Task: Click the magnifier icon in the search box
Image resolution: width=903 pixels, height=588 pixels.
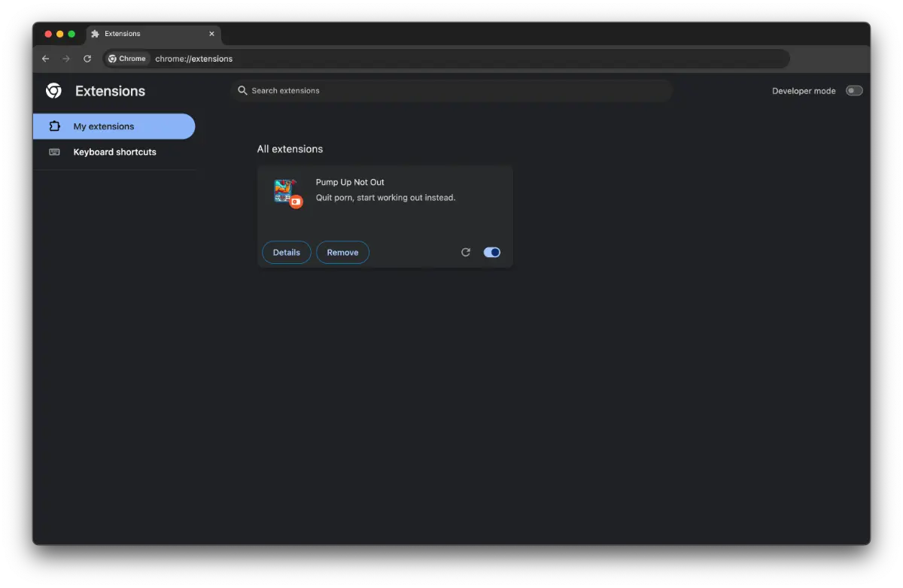Action: (242, 90)
